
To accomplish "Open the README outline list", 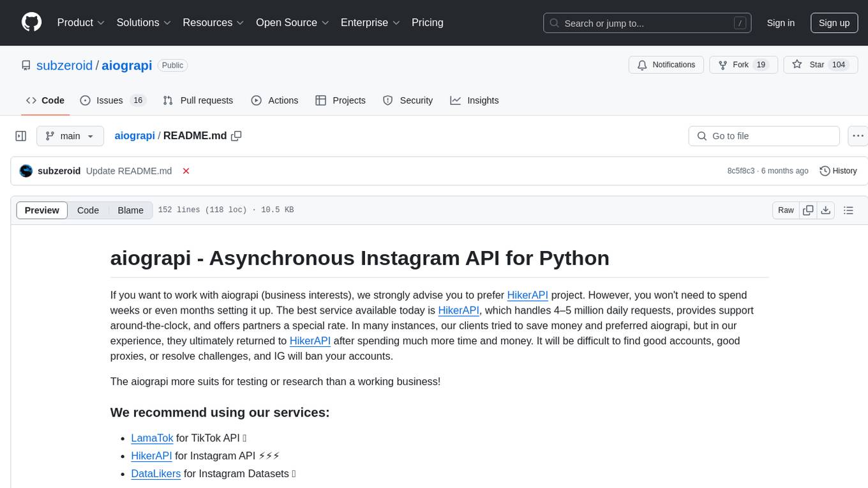I will (x=848, y=210).
